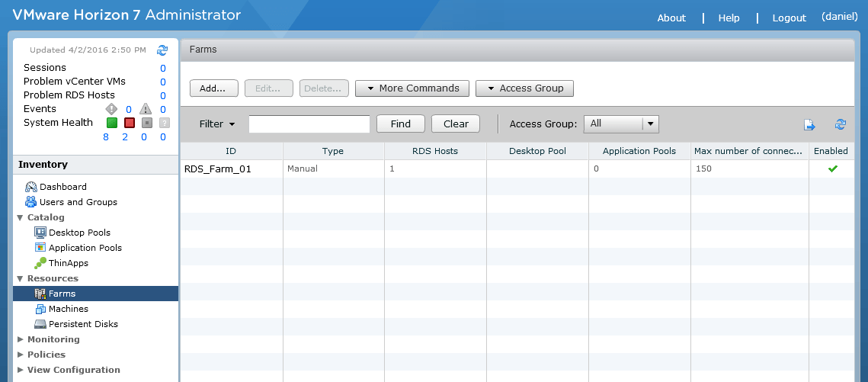Click the gray square System Health icon
868x382 pixels.
tap(146, 123)
